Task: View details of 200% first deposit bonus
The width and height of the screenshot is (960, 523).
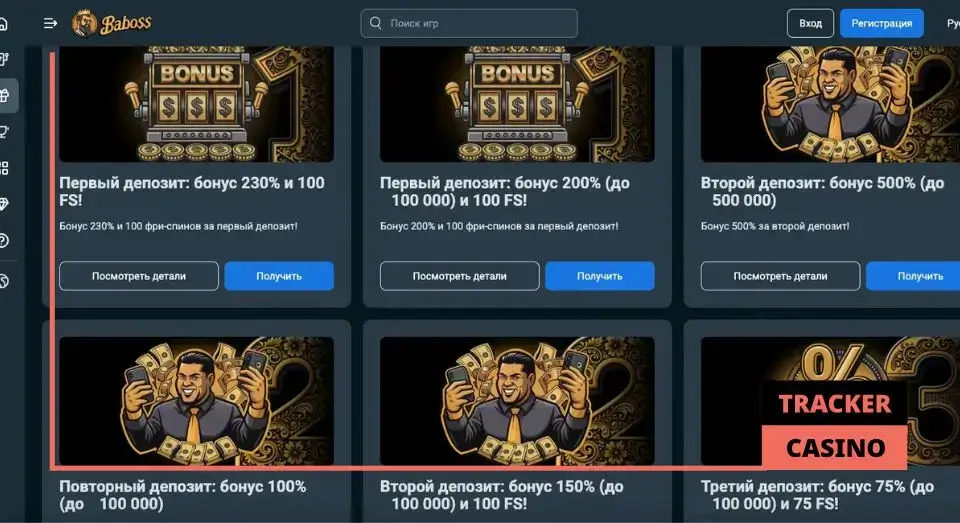Action: tap(460, 276)
